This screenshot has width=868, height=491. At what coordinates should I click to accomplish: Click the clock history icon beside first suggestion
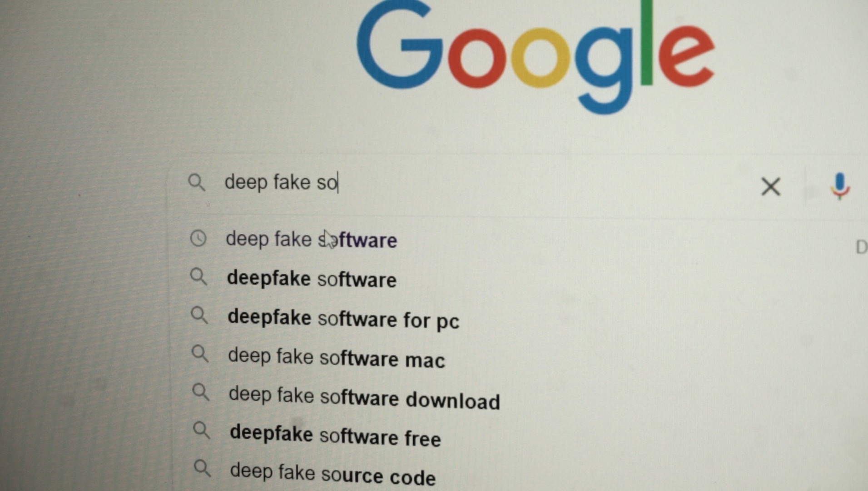tap(198, 238)
